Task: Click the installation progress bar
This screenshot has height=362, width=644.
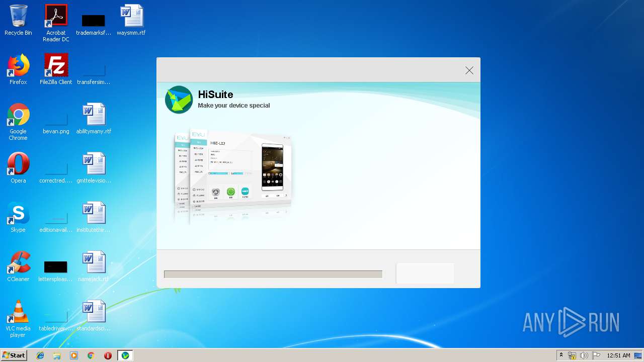Action: 273,274
